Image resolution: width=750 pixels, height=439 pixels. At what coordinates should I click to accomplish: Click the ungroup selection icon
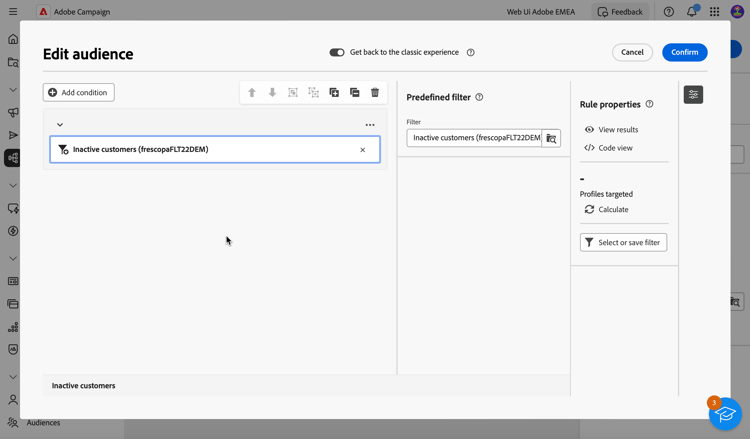tap(314, 93)
